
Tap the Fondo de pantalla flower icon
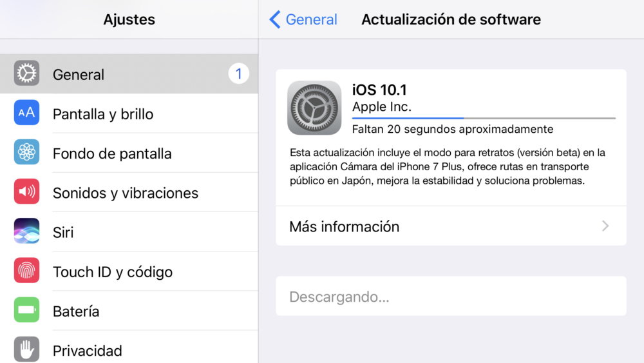[26, 152]
